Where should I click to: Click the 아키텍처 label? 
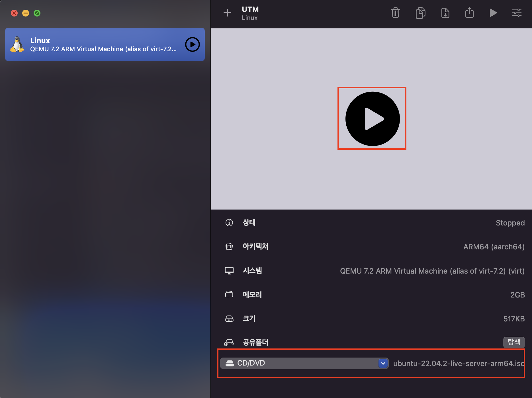click(x=255, y=247)
